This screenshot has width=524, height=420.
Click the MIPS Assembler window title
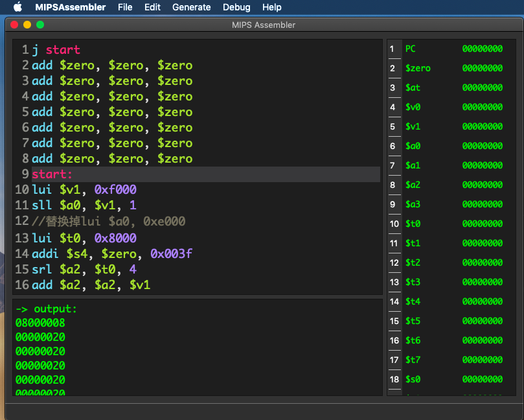point(264,25)
